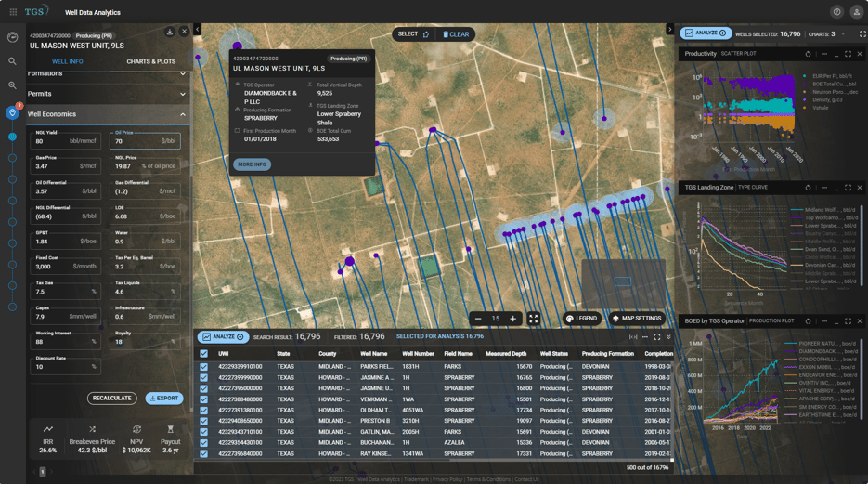The image size is (868, 484).
Task: Open the apps grid menu icon
Action: 13,12
